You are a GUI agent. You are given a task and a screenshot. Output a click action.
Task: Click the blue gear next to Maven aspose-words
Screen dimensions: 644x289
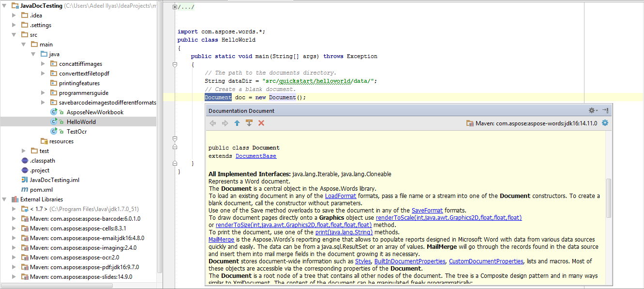point(605,123)
